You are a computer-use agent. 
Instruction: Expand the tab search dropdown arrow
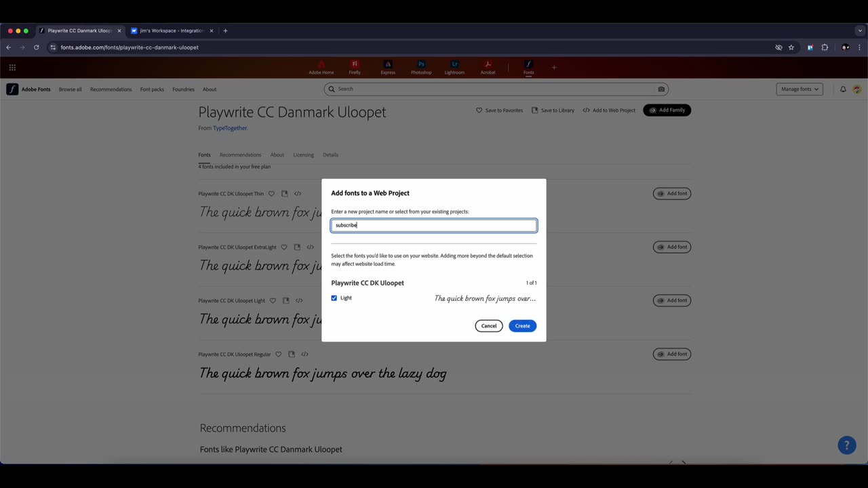(860, 30)
